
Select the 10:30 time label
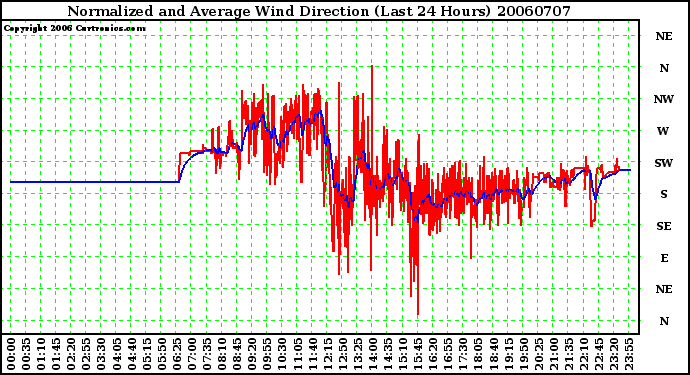coord(282,354)
